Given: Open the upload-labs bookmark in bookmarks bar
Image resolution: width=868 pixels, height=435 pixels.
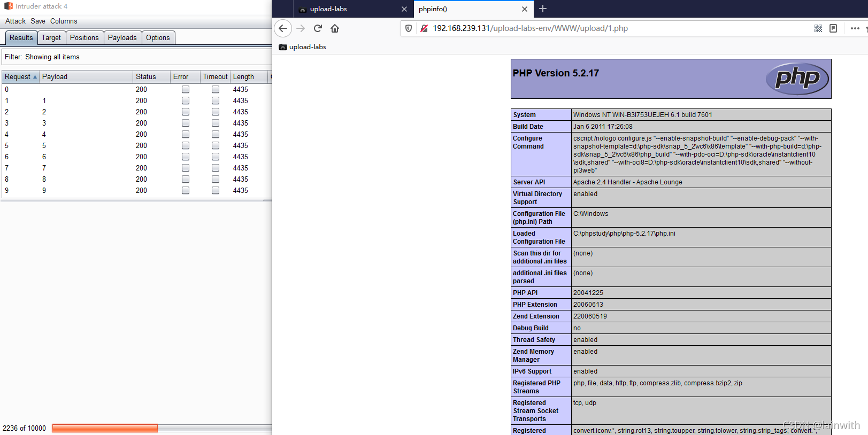Looking at the screenshot, I should pos(303,47).
